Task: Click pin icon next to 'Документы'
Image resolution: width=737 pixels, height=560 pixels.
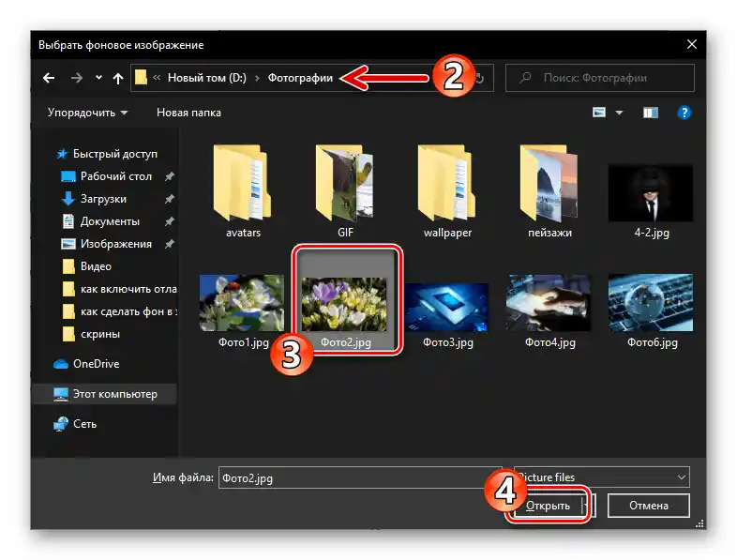Action: pyautogui.click(x=169, y=221)
